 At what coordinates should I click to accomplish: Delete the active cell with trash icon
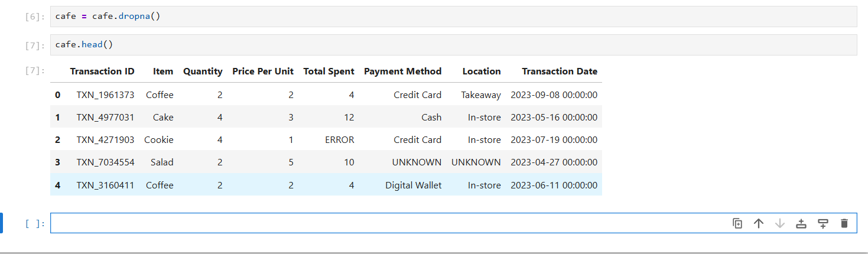pyautogui.click(x=844, y=223)
